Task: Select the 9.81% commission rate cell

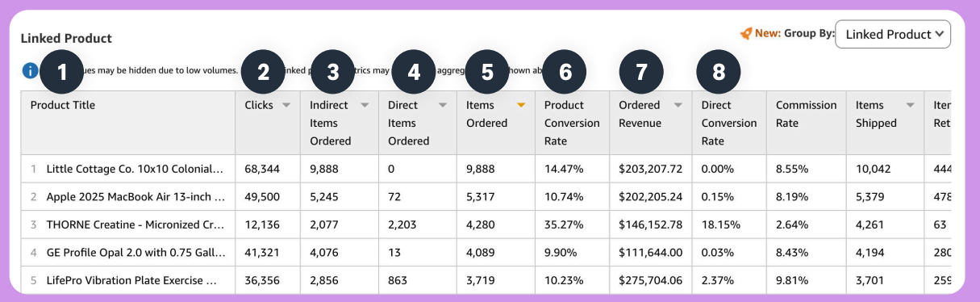Action: pos(806,281)
